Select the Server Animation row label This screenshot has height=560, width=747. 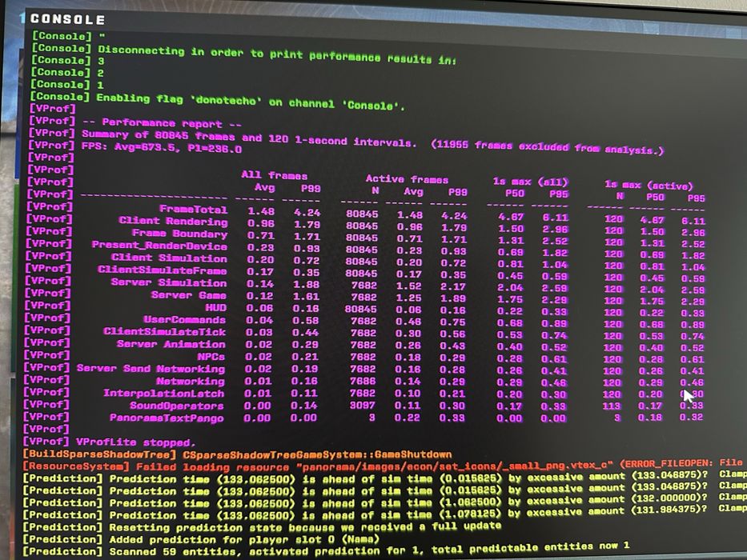(x=171, y=344)
